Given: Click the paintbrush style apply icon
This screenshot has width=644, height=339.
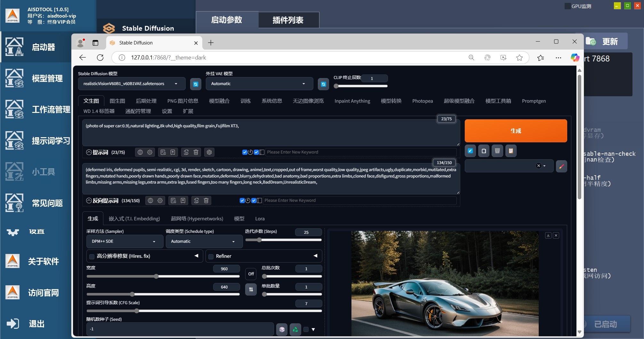Looking at the screenshot, I should tap(561, 166).
